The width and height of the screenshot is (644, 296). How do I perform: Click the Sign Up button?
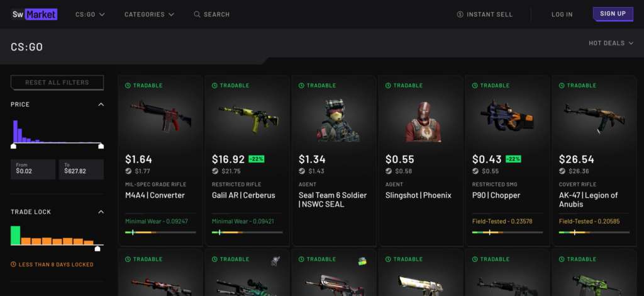click(x=613, y=14)
